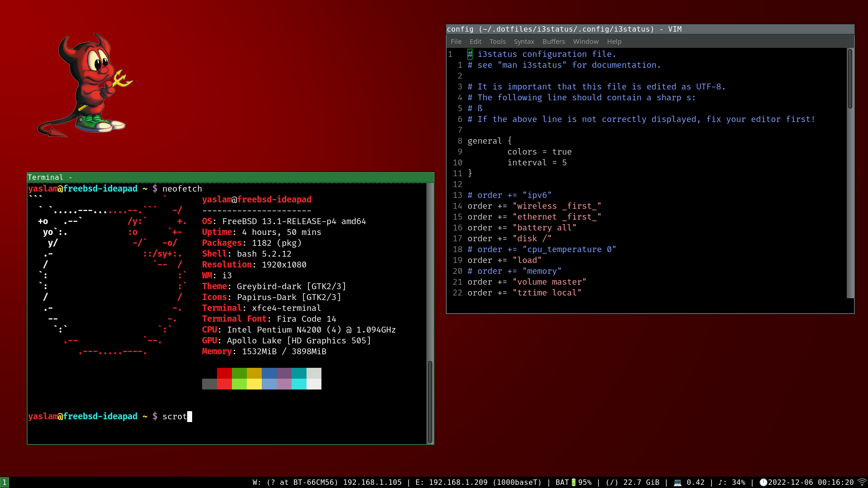
Task: Click the commented order "ipv6" line
Action: 509,195
